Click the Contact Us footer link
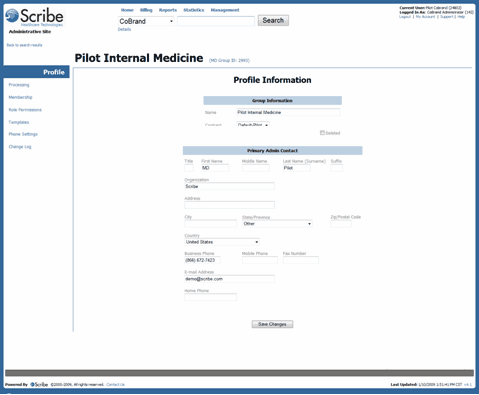The image size is (479, 395). (115, 384)
